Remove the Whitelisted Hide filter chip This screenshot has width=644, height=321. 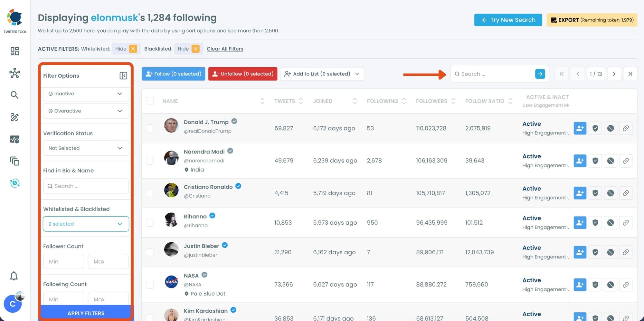133,49
